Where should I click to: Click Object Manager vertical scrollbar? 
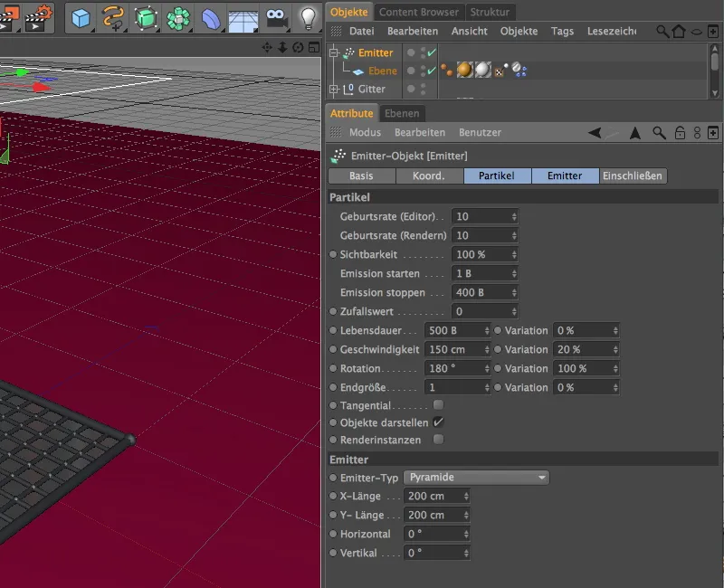coord(714,71)
